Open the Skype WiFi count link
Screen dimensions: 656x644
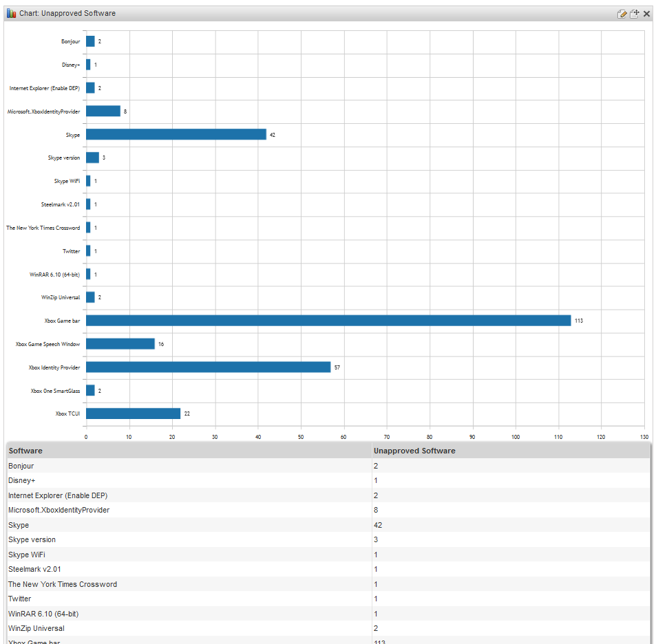pos(376,555)
